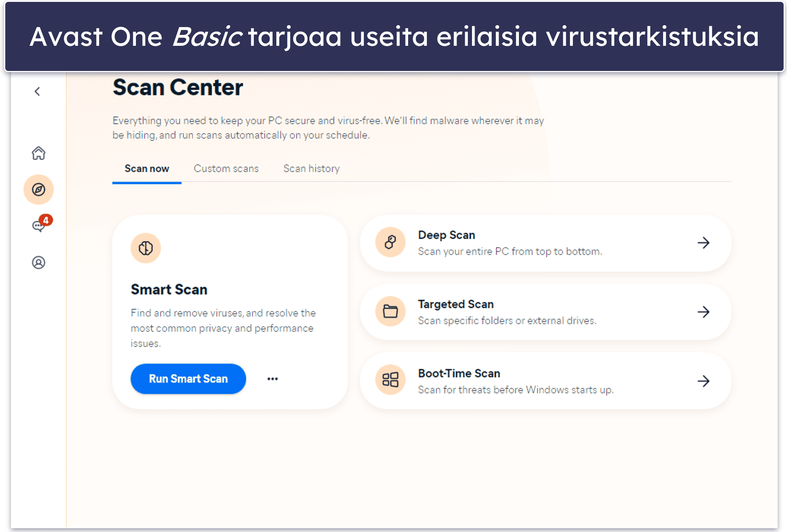Click 'Scan for threats before Windows starts up.'
Viewport: 787px width, 532px height.
click(516, 390)
